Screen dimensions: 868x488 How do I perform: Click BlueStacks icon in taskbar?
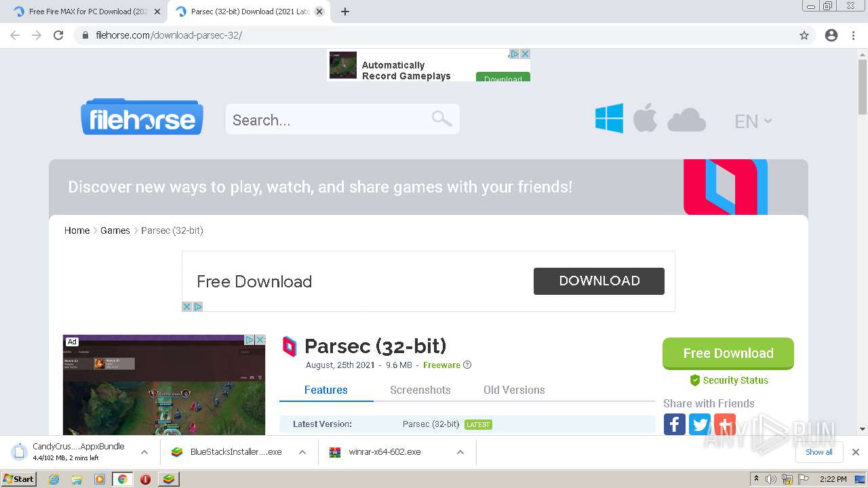pos(169,479)
